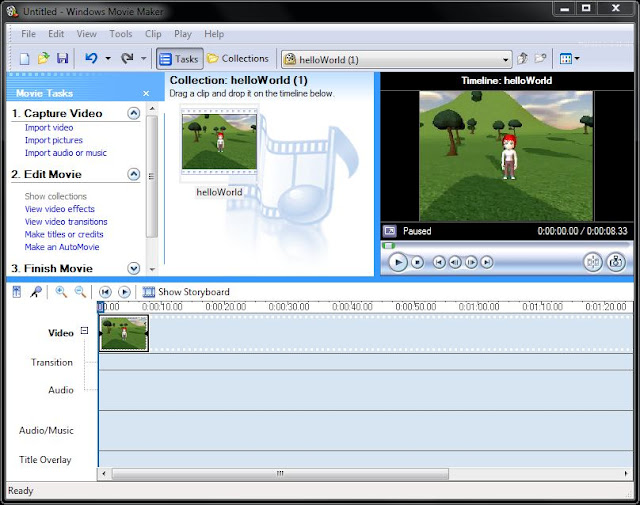The width and height of the screenshot is (640, 505).
Task: Click the timeline horizontal scrollbar thumb
Action: click(280, 474)
